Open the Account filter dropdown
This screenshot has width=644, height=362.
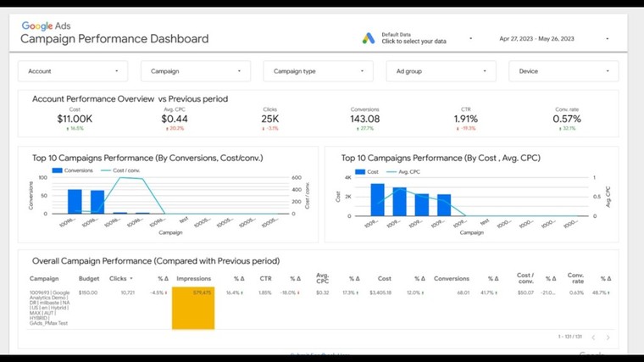(73, 71)
